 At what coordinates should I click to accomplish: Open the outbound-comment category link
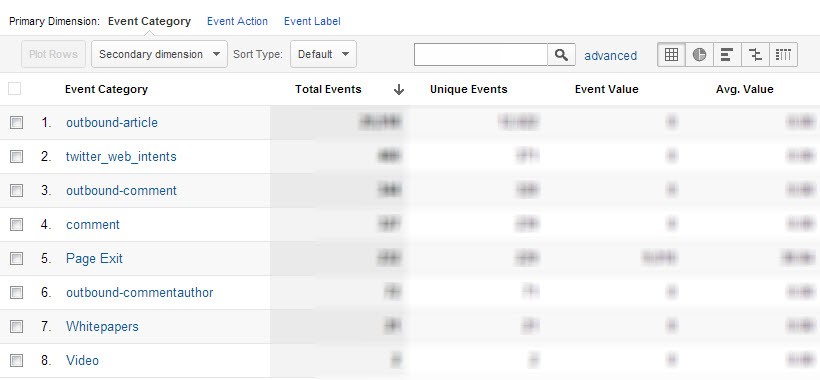(x=121, y=191)
